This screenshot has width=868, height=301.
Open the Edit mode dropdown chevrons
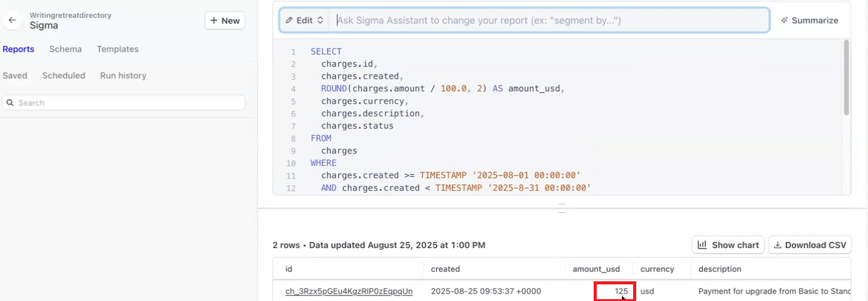(320, 20)
